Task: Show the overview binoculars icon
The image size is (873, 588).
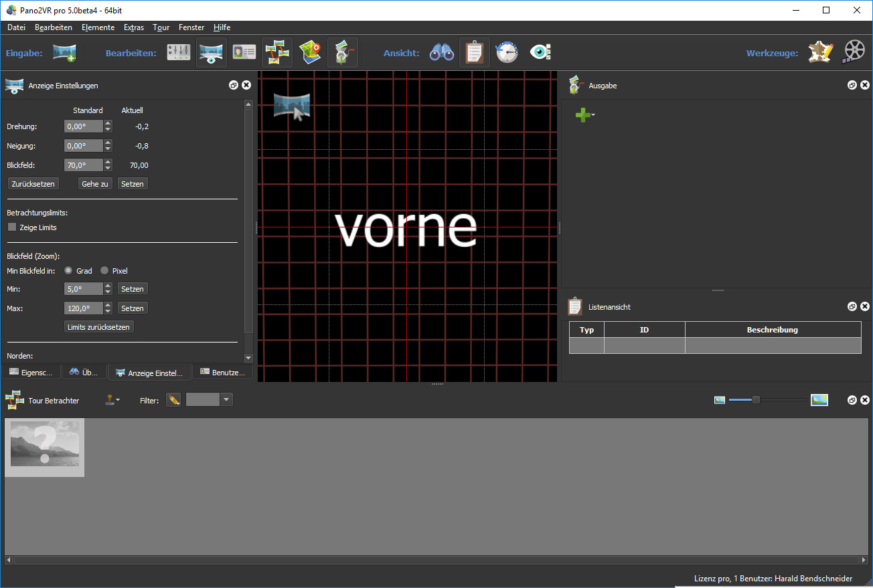Action: pos(442,53)
